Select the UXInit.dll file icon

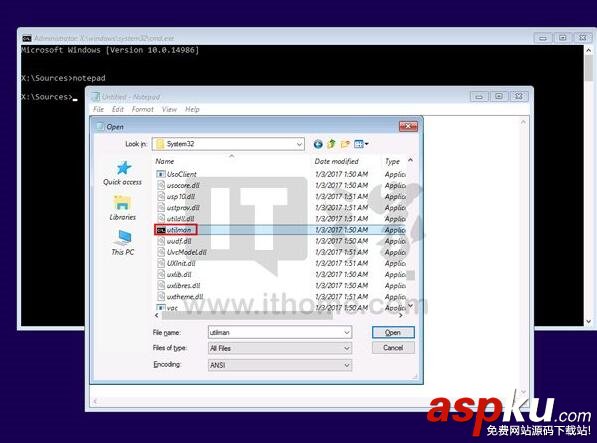tap(161, 263)
